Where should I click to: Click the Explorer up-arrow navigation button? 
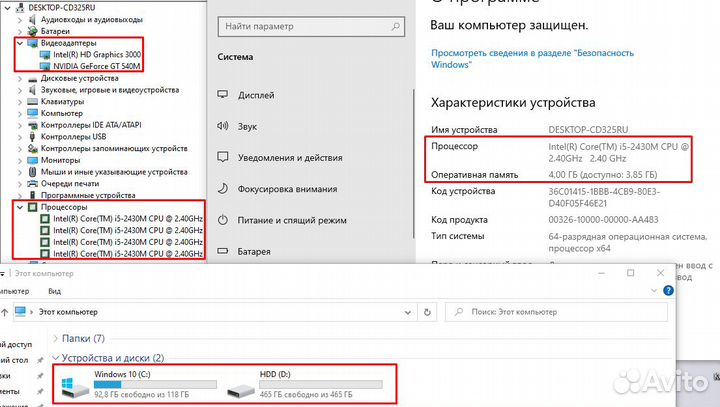click(x=5, y=312)
